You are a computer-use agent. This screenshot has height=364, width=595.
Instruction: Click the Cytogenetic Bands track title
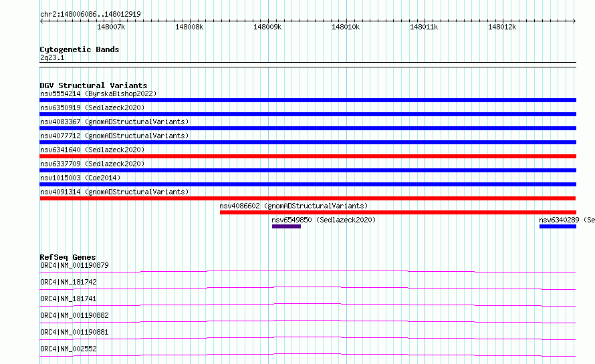click(80, 49)
